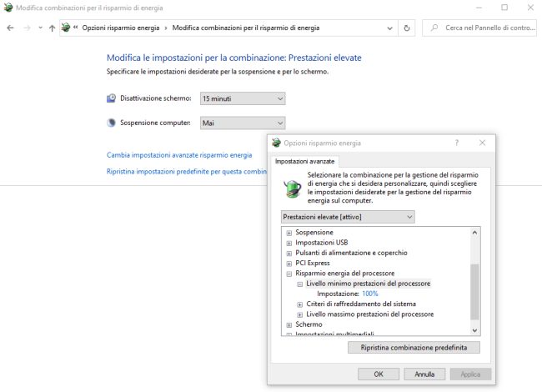Refresh the control panel page
Image resolution: width=542 pixels, height=392 pixels.
point(407,28)
